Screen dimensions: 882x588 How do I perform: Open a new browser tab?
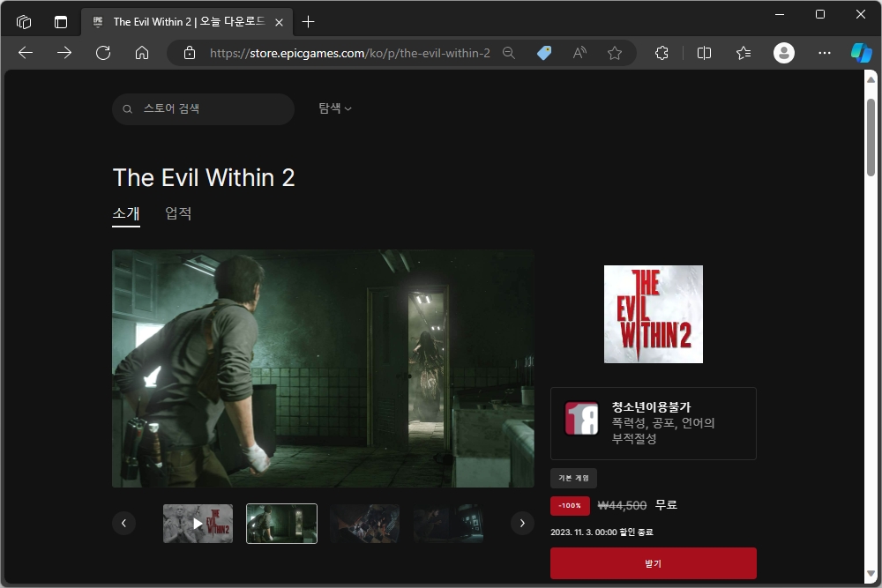(308, 22)
